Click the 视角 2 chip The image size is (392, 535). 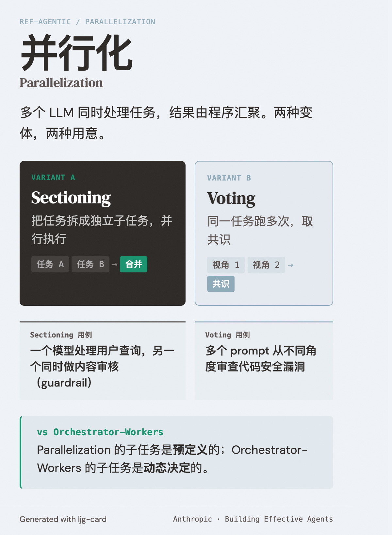(266, 265)
